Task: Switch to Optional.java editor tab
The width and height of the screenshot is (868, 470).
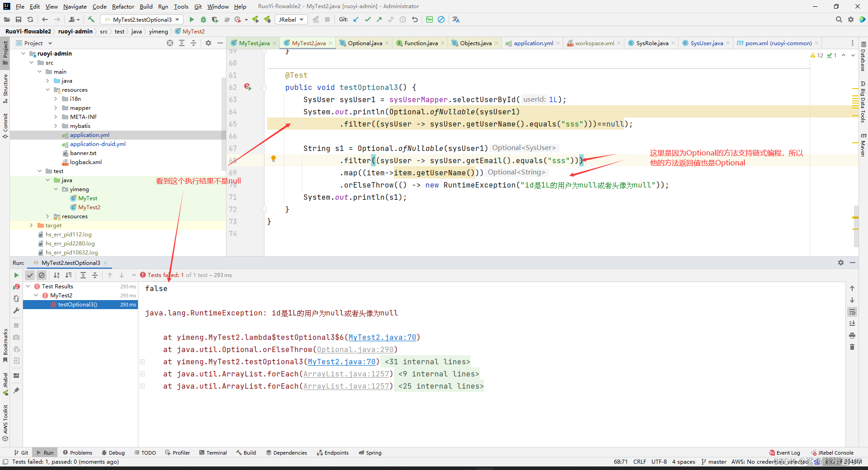Action: (365, 43)
